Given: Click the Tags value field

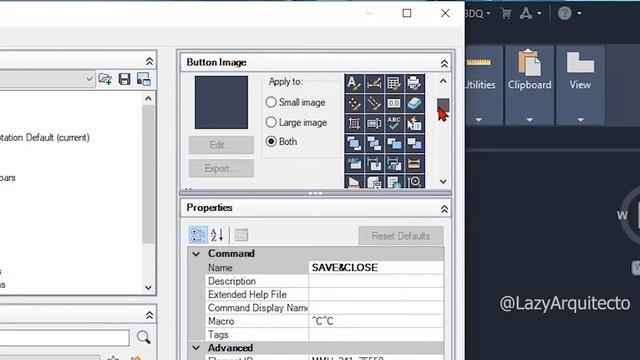Looking at the screenshot, I should [x=376, y=335].
